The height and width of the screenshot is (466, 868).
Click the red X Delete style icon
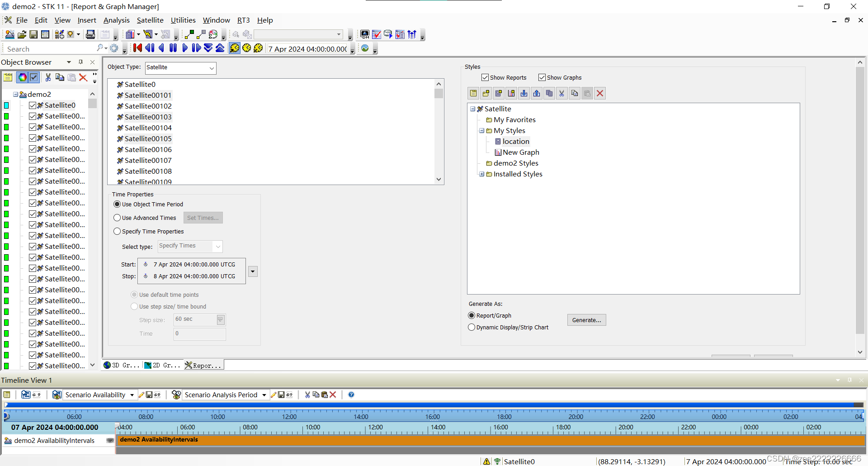click(600, 93)
